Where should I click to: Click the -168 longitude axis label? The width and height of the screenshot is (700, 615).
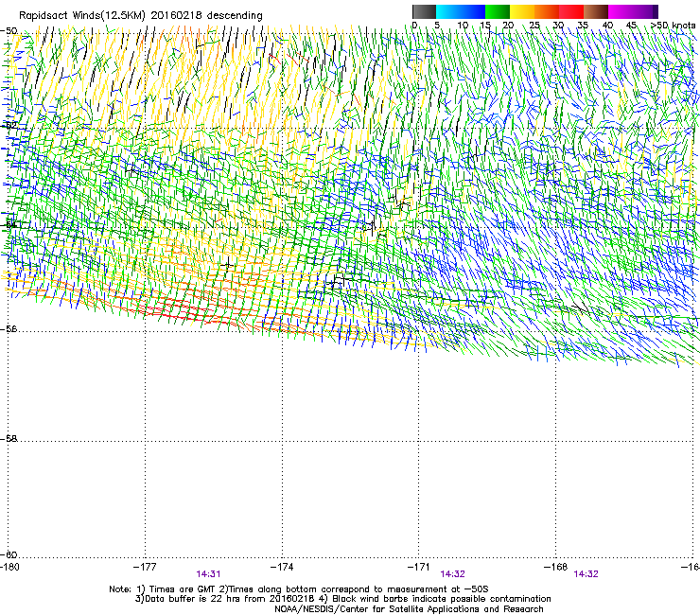pos(556,567)
